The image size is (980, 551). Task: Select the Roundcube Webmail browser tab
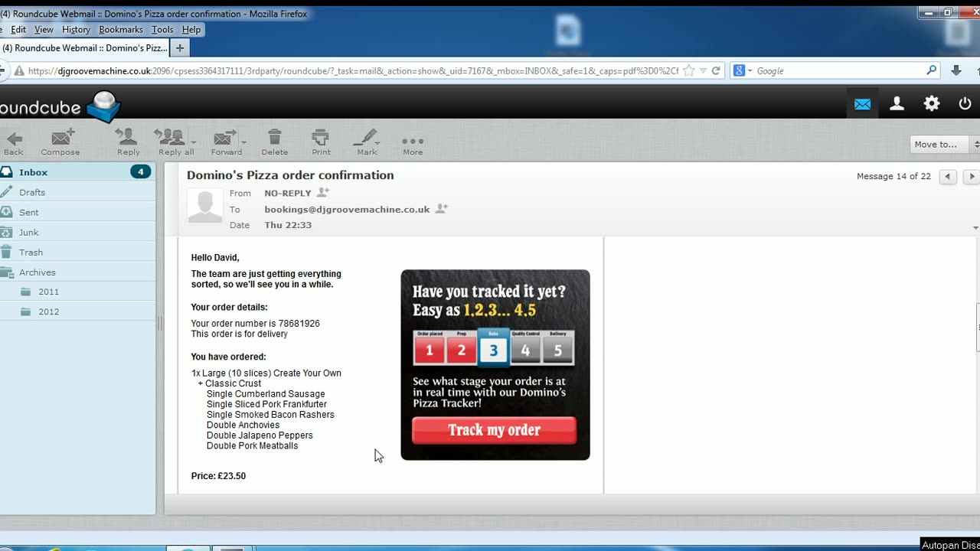84,47
